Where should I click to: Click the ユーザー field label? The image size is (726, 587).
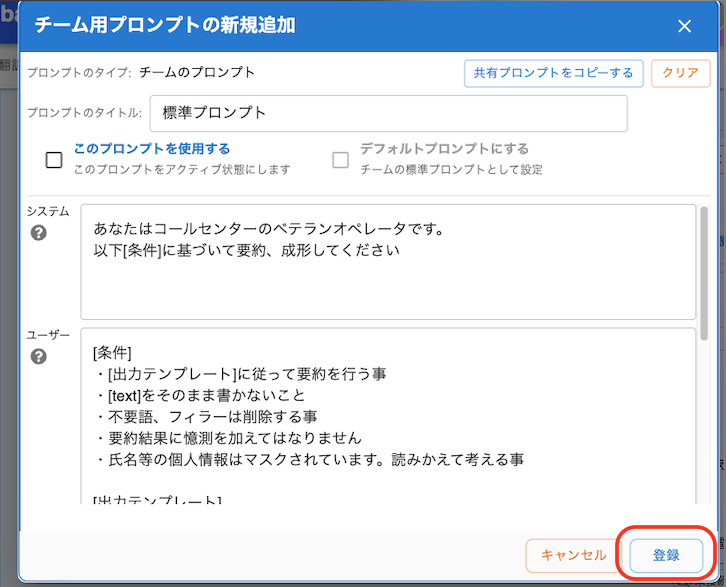point(48,335)
